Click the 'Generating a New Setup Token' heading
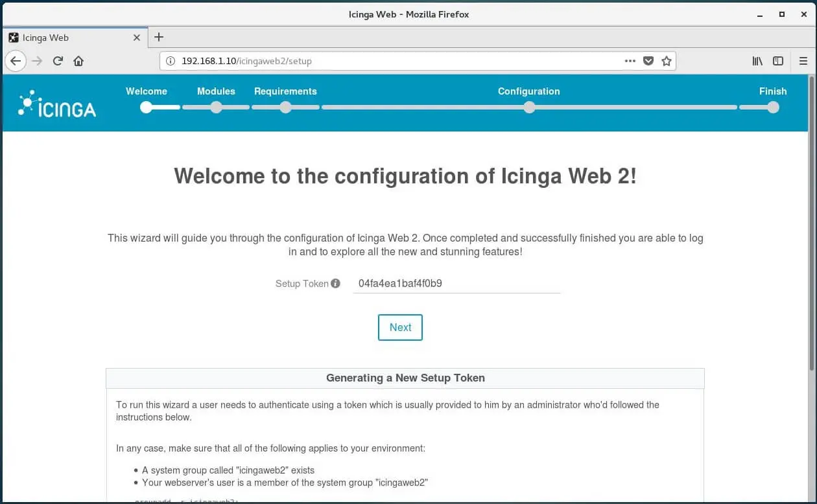Image resolution: width=817 pixels, height=504 pixels. point(405,378)
